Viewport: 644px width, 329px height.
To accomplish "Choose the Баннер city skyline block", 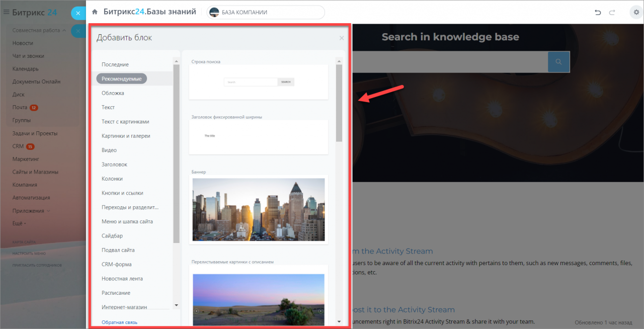I will (x=259, y=210).
